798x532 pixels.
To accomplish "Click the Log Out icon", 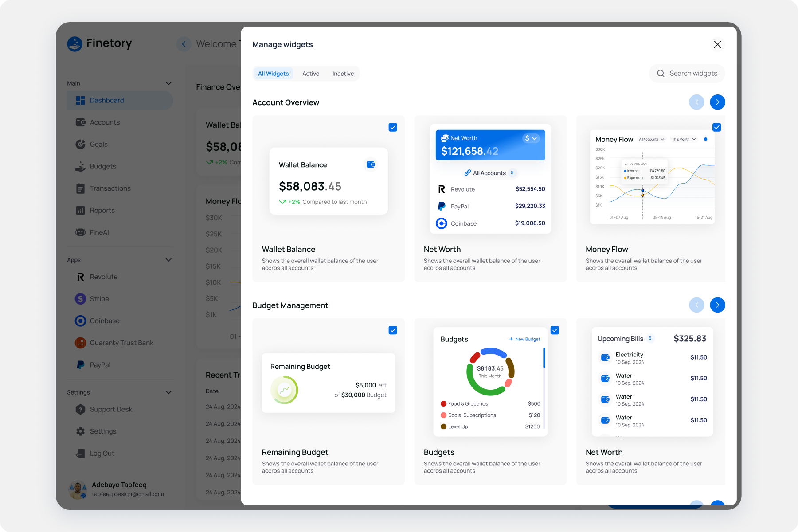I will [x=80, y=453].
